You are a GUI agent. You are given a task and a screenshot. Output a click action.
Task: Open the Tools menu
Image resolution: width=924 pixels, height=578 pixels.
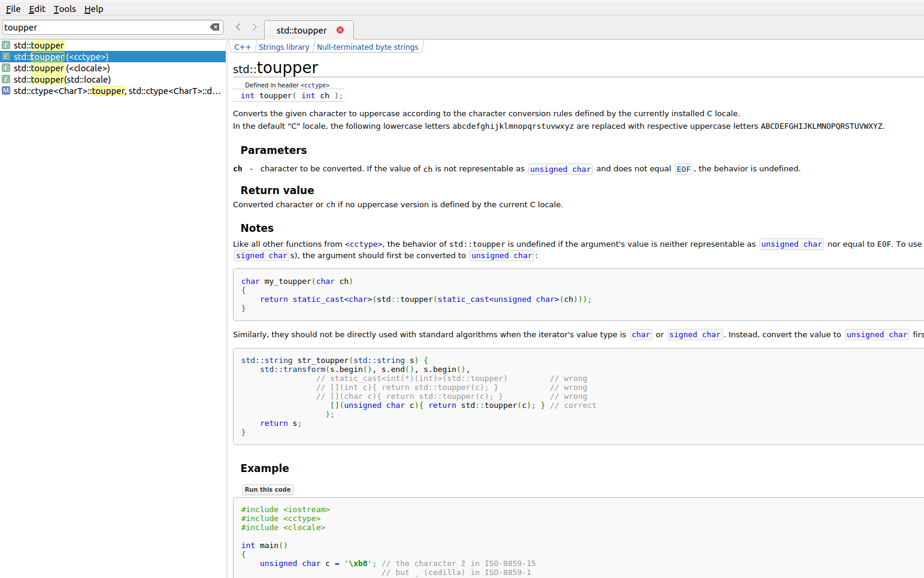(x=65, y=9)
